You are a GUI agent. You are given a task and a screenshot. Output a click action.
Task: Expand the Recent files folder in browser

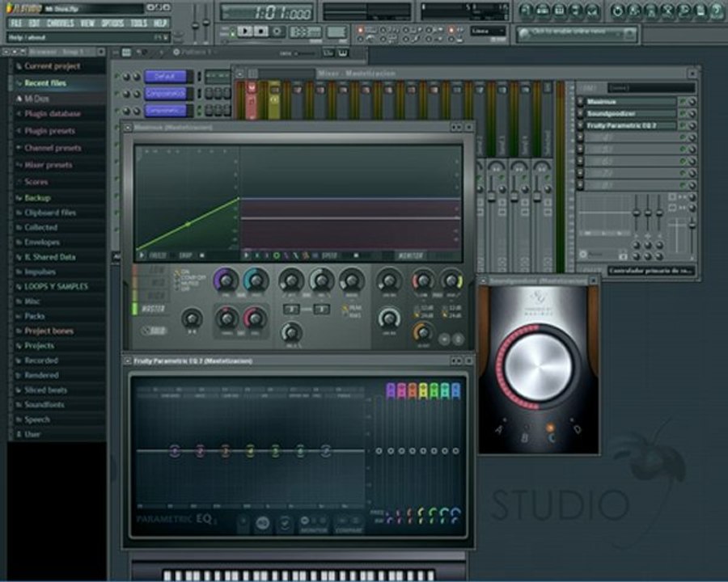[x=45, y=83]
